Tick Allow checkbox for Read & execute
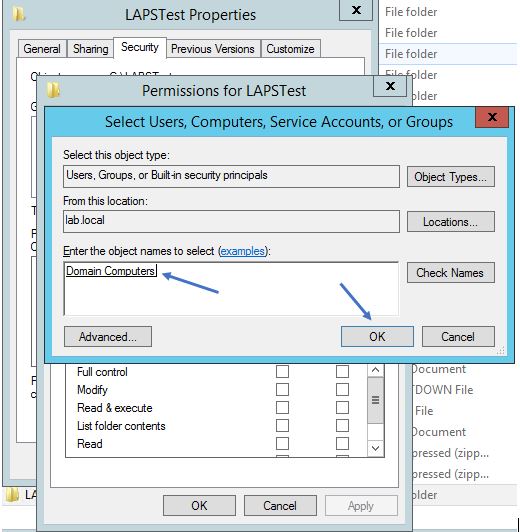Image resolution: width=520 pixels, height=532 pixels. click(x=282, y=407)
